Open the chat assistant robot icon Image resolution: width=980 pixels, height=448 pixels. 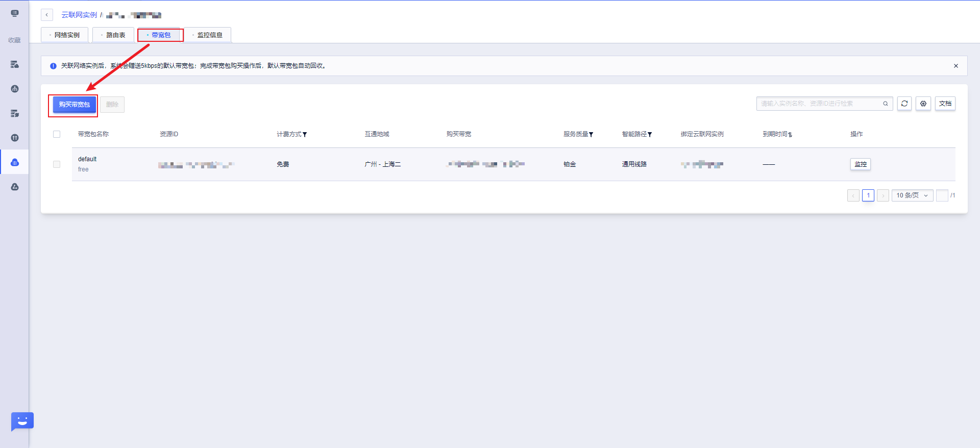[22, 421]
